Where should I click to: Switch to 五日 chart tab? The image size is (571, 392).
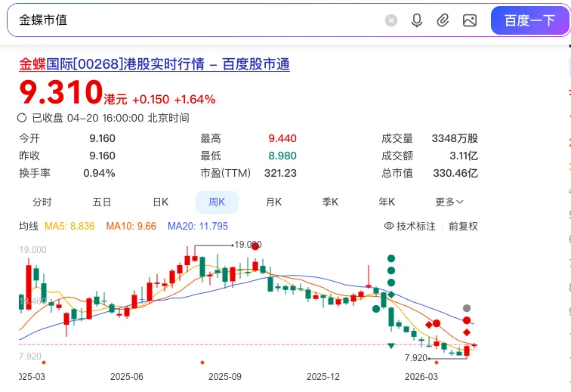(102, 202)
